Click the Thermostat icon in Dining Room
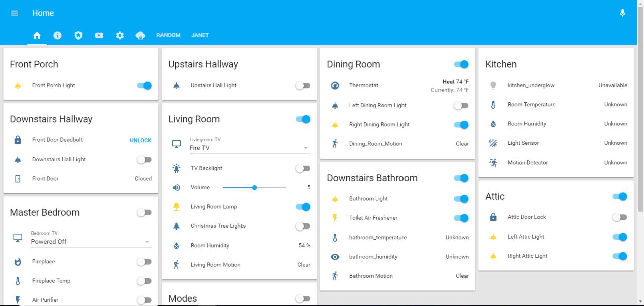644x306 pixels. (335, 86)
